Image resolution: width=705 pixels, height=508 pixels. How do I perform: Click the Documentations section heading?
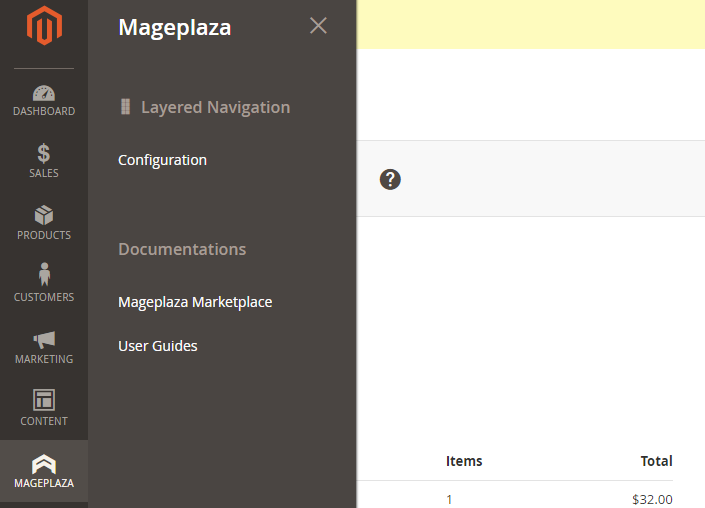[182, 249]
